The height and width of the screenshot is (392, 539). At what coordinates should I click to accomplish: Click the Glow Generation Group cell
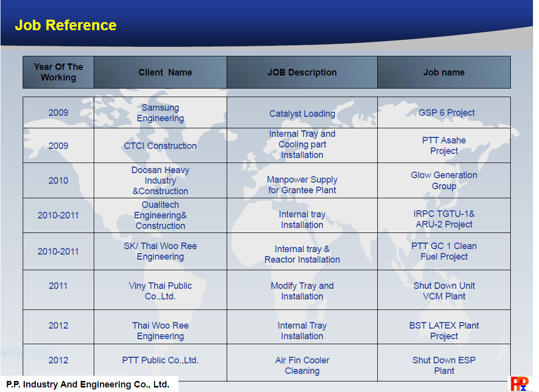[444, 181]
